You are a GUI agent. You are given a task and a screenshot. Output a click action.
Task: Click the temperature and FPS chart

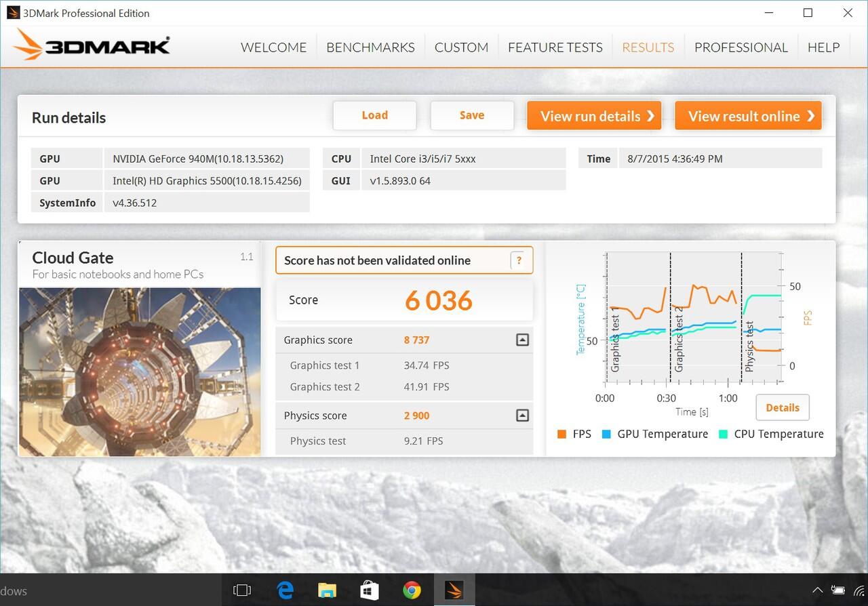[693, 319]
